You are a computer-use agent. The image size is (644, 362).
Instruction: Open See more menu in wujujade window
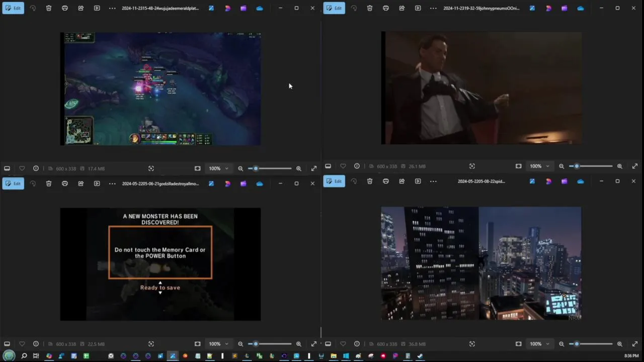pyautogui.click(x=112, y=8)
